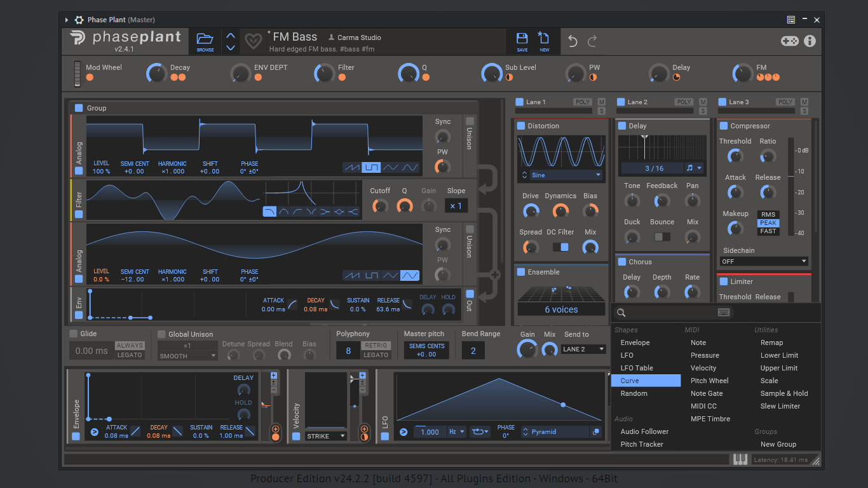Image resolution: width=868 pixels, height=488 pixels.
Task: Disable the Distortion effect power toggle
Action: click(x=521, y=126)
